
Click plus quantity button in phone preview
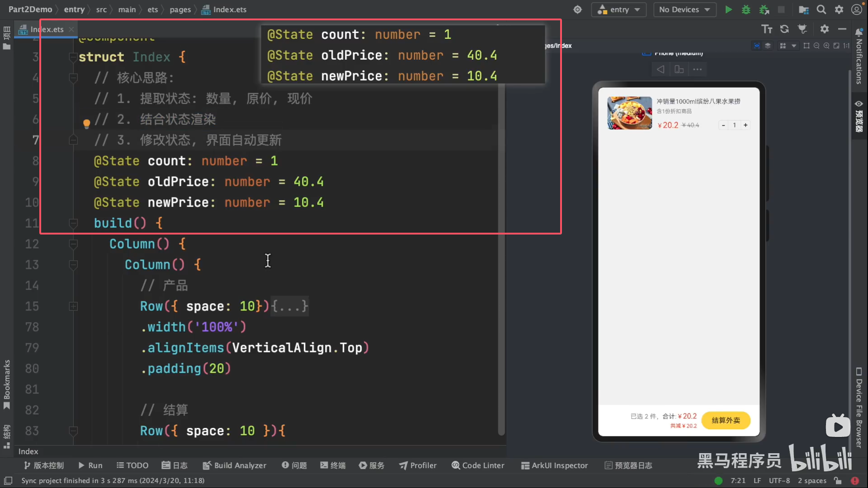pos(745,125)
